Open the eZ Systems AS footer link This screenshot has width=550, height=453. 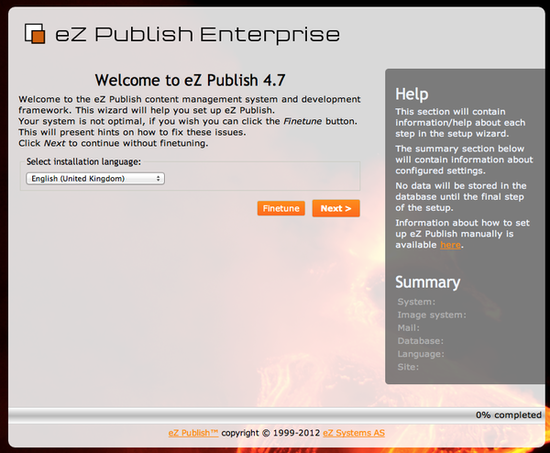pyautogui.click(x=354, y=433)
